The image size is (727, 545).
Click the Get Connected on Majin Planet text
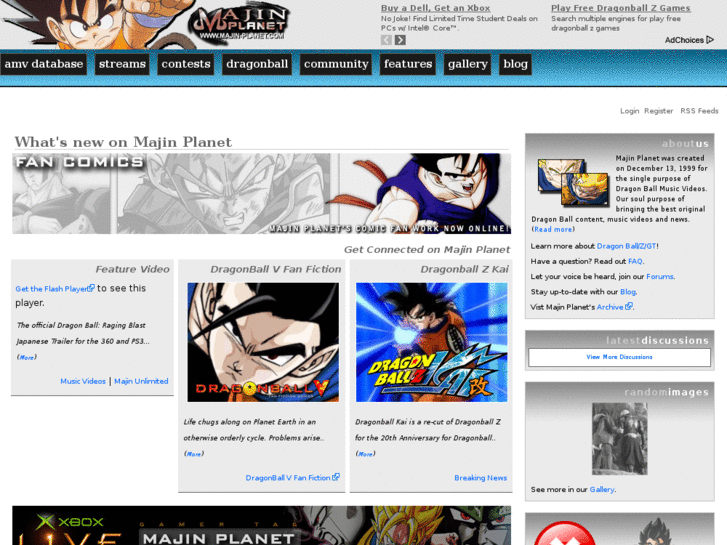click(x=427, y=250)
